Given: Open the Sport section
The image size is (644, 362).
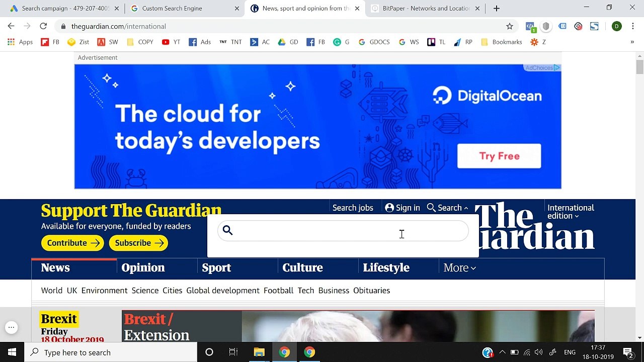Looking at the screenshot, I should click(x=216, y=268).
